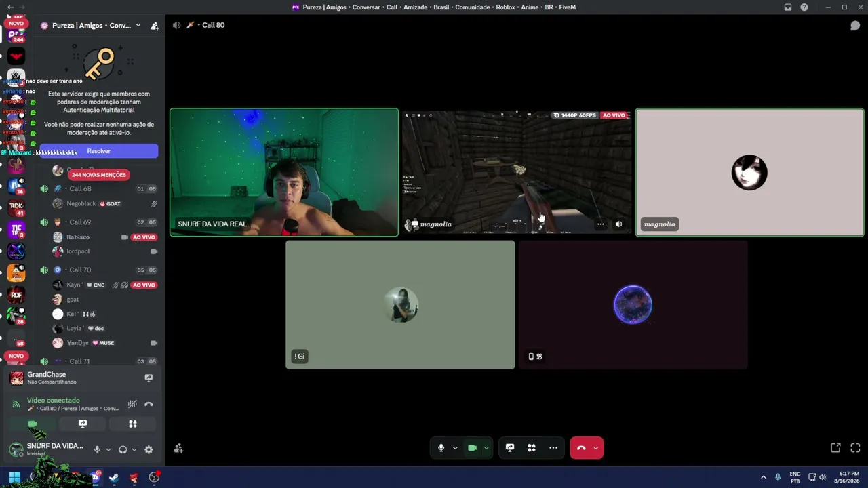Screen dimensions: 868x488
Task: Open the RDF server icon
Action: pyautogui.click(x=16, y=295)
